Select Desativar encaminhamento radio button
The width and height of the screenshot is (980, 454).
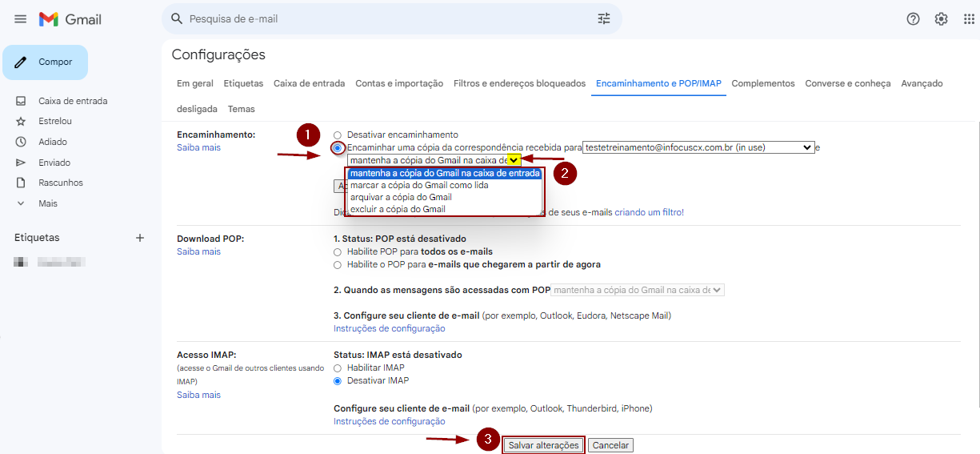338,135
